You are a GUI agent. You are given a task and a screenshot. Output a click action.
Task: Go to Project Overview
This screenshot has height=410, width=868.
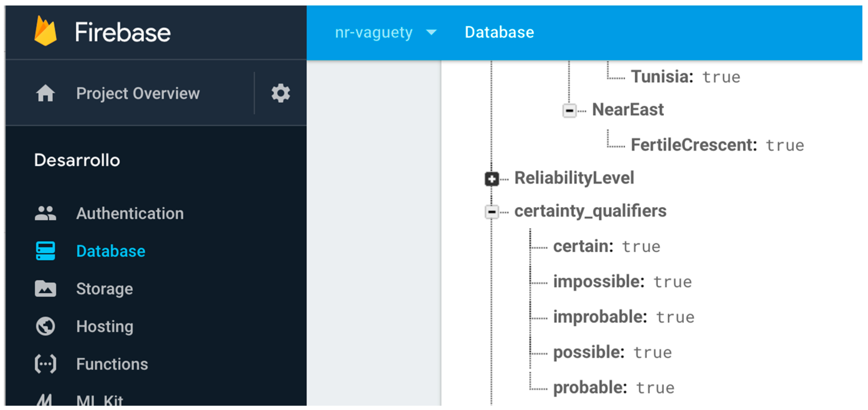click(x=138, y=93)
